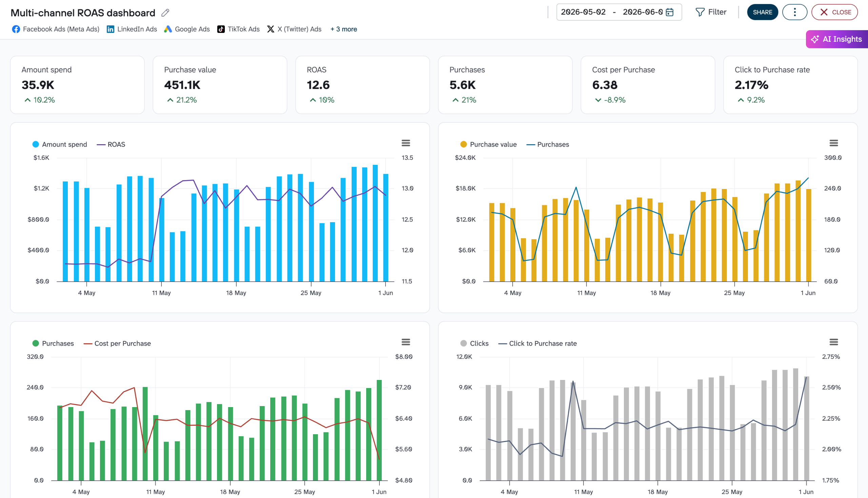Click the SHARE button

[762, 12]
